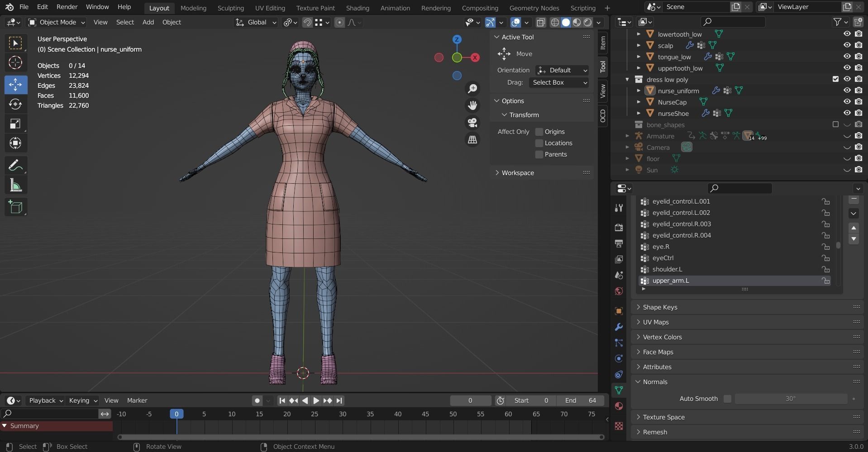Open the Item sidebar tab

click(x=603, y=43)
